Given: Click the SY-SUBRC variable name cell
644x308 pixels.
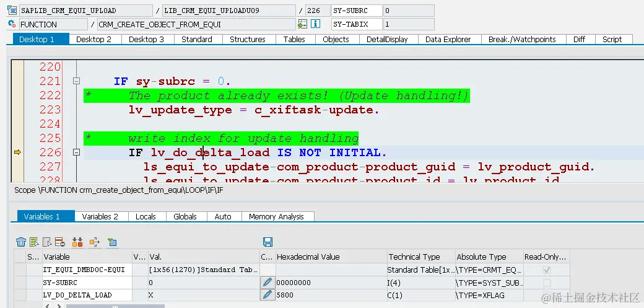Looking at the screenshot, I should click(87, 283).
